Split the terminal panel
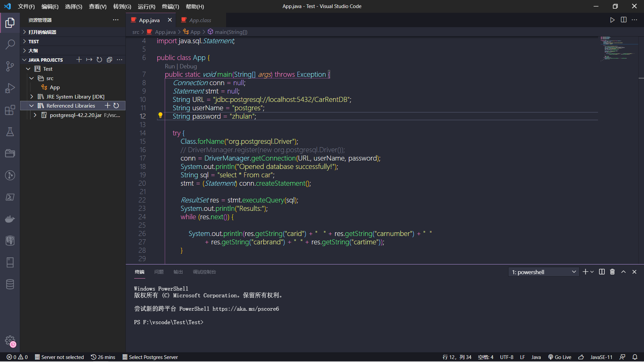The width and height of the screenshot is (644, 362). pyautogui.click(x=602, y=272)
